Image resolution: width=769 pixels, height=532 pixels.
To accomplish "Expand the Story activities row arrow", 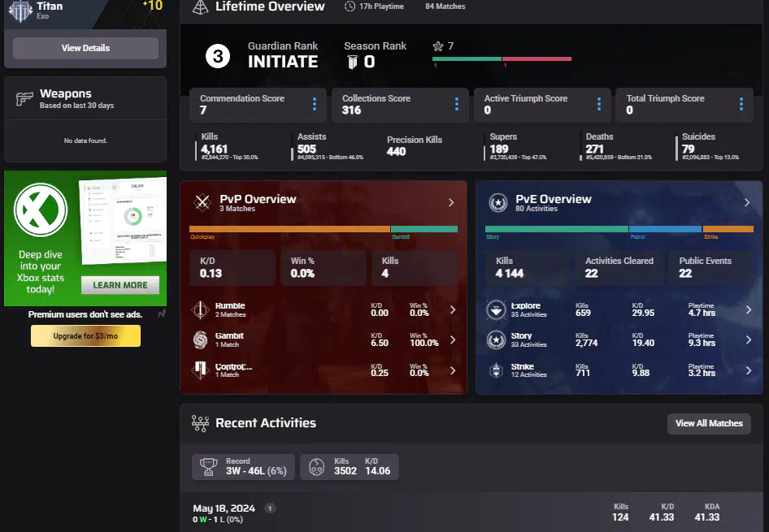I will pyautogui.click(x=748, y=340).
